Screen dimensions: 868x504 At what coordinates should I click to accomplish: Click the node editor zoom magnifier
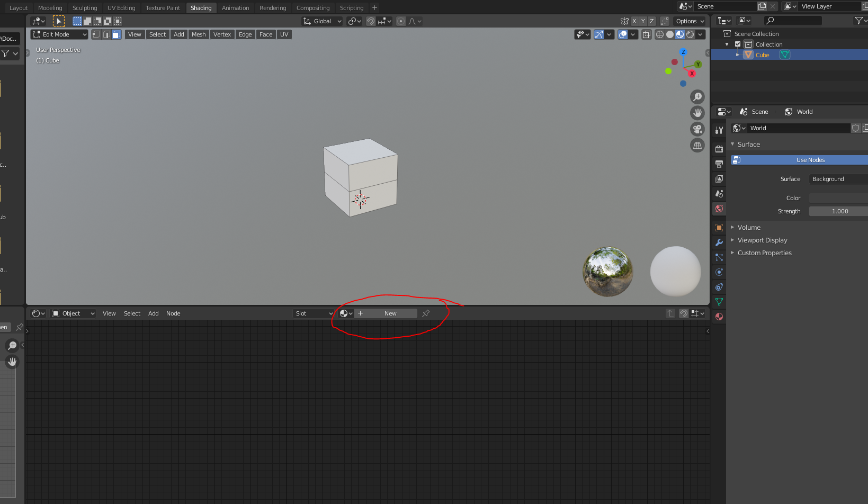click(12, 346)
